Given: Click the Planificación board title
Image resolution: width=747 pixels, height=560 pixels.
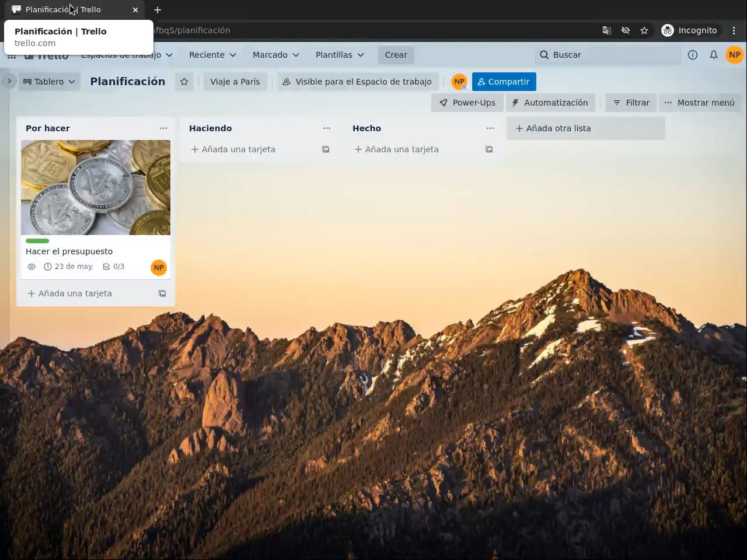Looking at the screenshot, I should pyautogui.click(x=128, y=82).
